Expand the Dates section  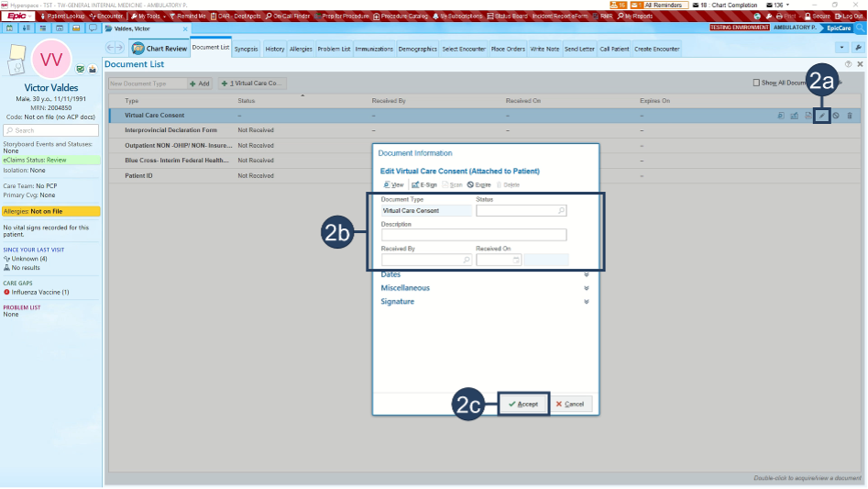(586, 274)
